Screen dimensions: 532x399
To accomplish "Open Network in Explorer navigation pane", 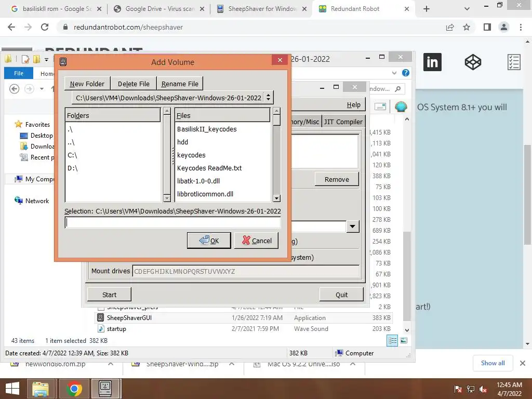I will tap(37, 201).
